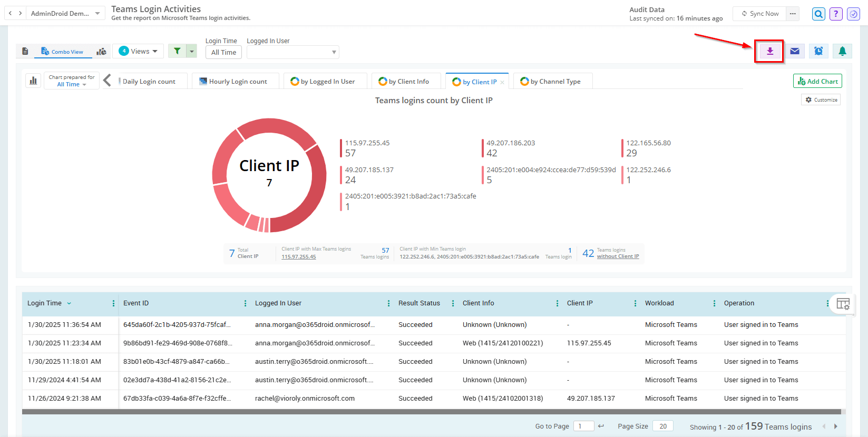Click the Sync Now button
Image resolution: width=868 pixels, height=437 pixels.
coord(760,14)
